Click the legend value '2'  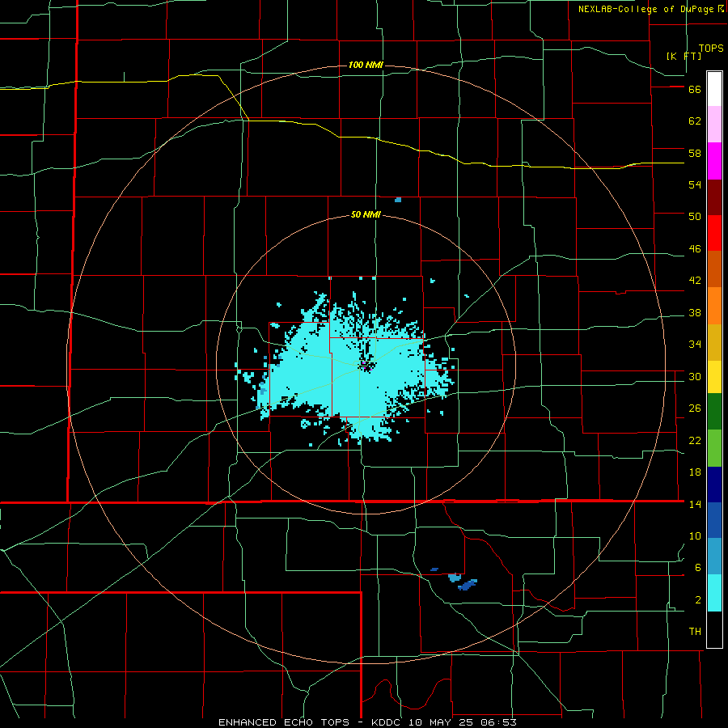(x=698, y=600)
